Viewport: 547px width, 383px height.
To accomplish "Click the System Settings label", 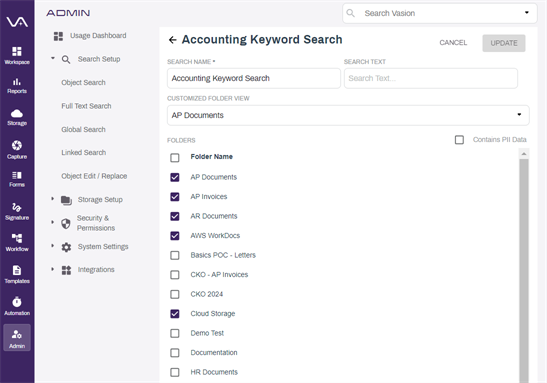I will pyautogui.click(x=103, y=247).
